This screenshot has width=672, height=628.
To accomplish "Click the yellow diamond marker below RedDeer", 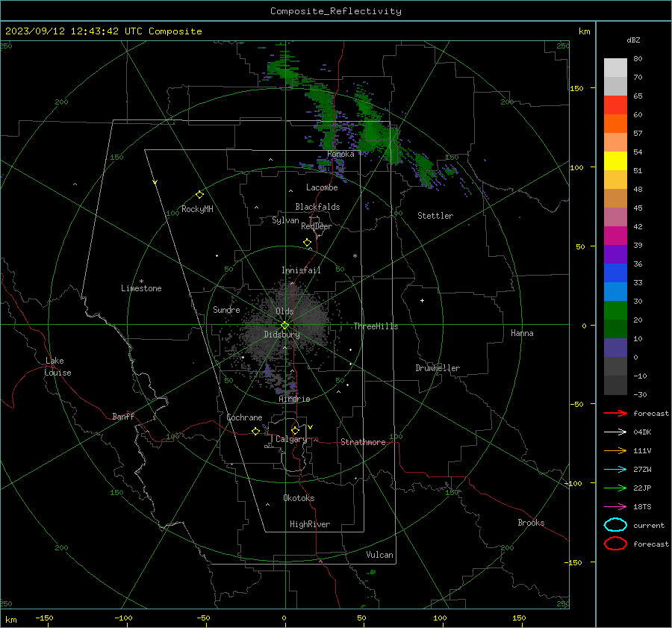I will [307, 243].
